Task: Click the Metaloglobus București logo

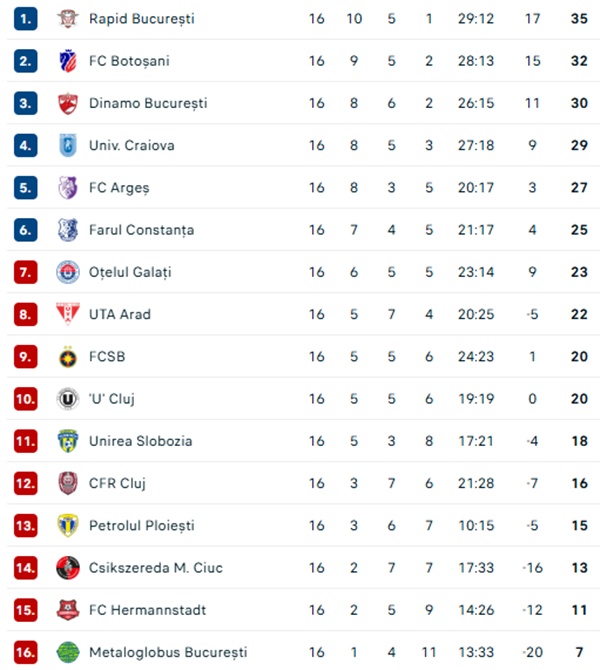Action: 68,652
